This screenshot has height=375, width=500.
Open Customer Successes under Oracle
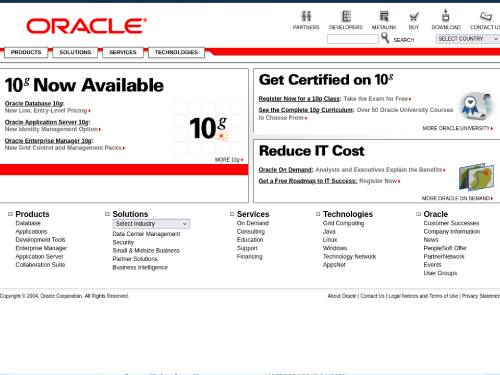pos(451,223)
